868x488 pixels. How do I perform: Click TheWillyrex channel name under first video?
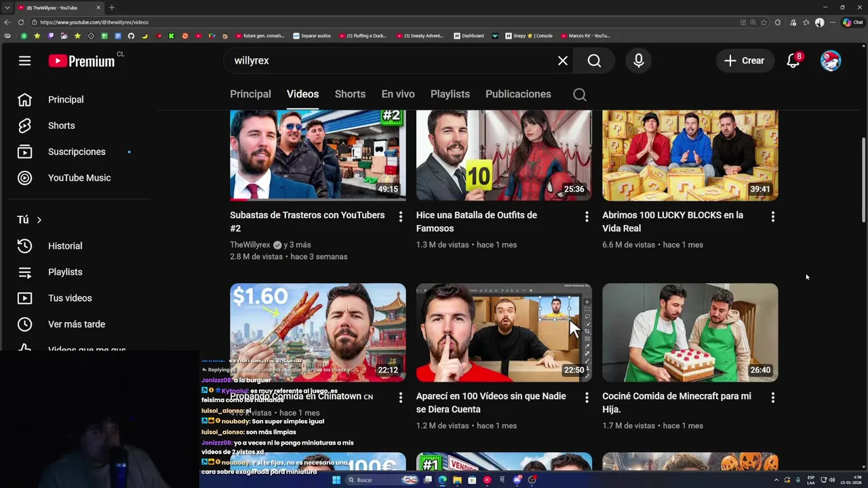tap(250, 245)
